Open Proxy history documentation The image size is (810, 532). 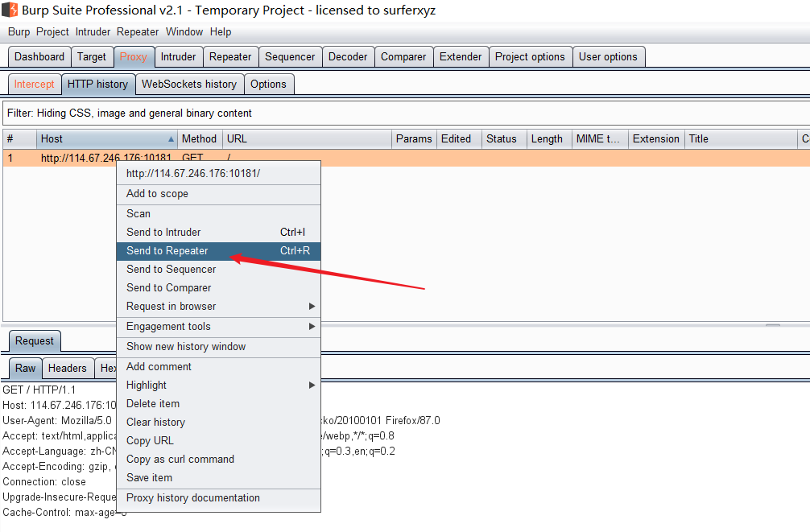(218, 498)
